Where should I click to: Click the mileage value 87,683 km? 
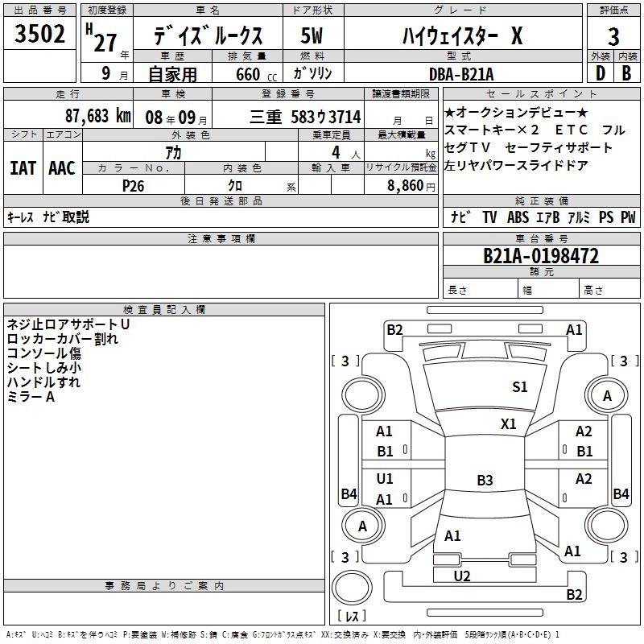pos(97,116)
